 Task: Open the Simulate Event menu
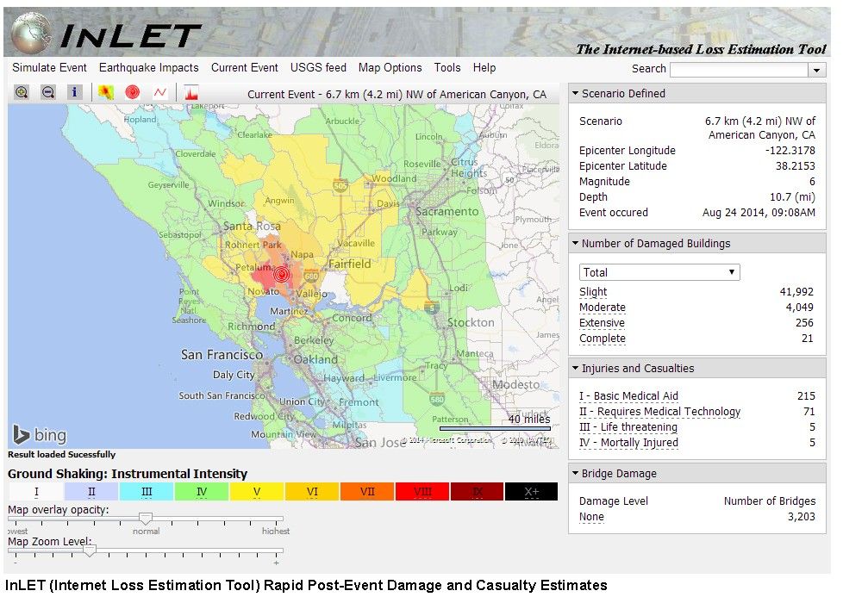pyautogui.click(x=49, y=68)
